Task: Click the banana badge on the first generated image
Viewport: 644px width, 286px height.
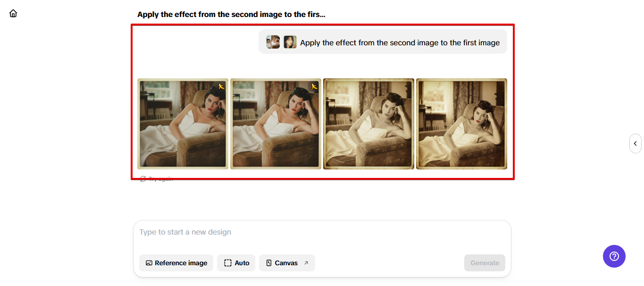Action: coord(221,86)
